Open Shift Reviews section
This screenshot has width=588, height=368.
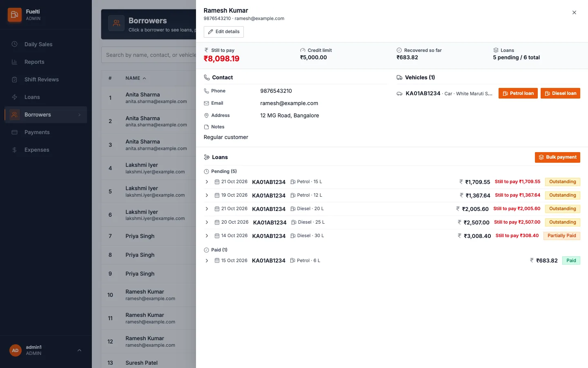click(x=46, y=79)
